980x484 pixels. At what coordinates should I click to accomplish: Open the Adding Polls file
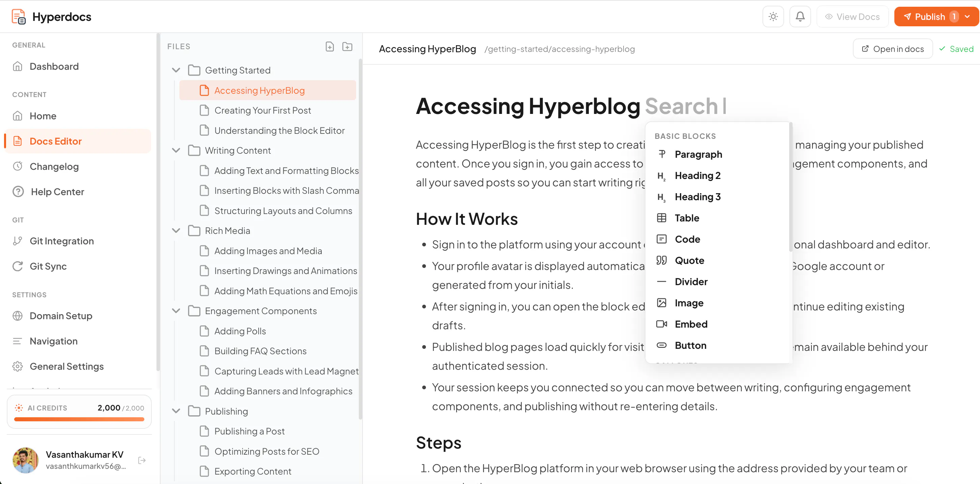tap(268, 331)
